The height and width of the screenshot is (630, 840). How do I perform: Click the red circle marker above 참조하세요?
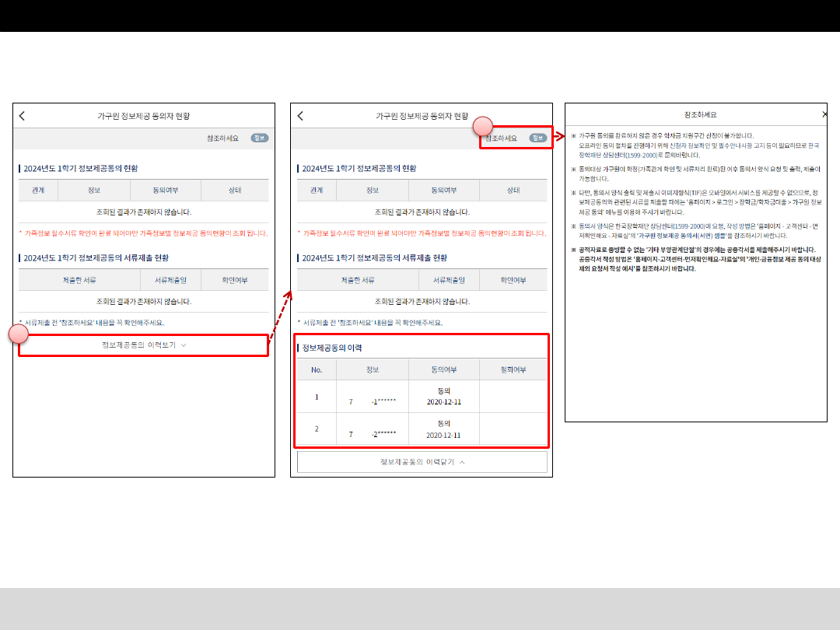(x=484, y=124)
